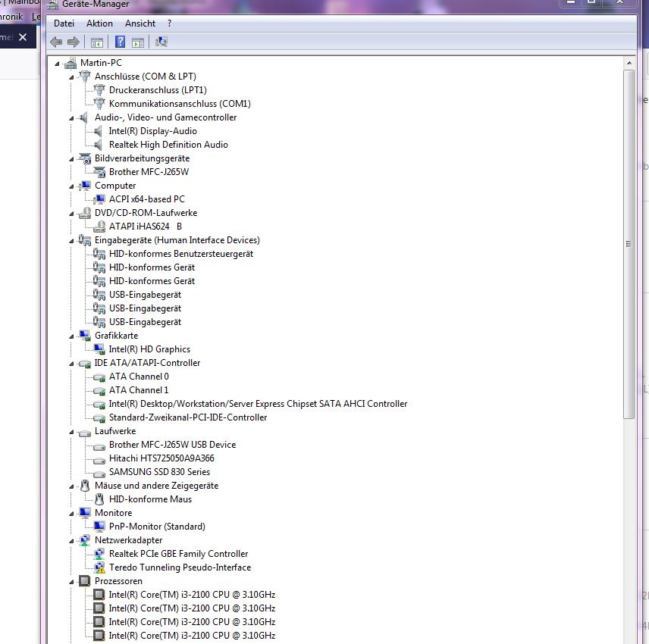
Task: Click the Realtek High Definition Audio speaker icon
Action: (98, 145)
